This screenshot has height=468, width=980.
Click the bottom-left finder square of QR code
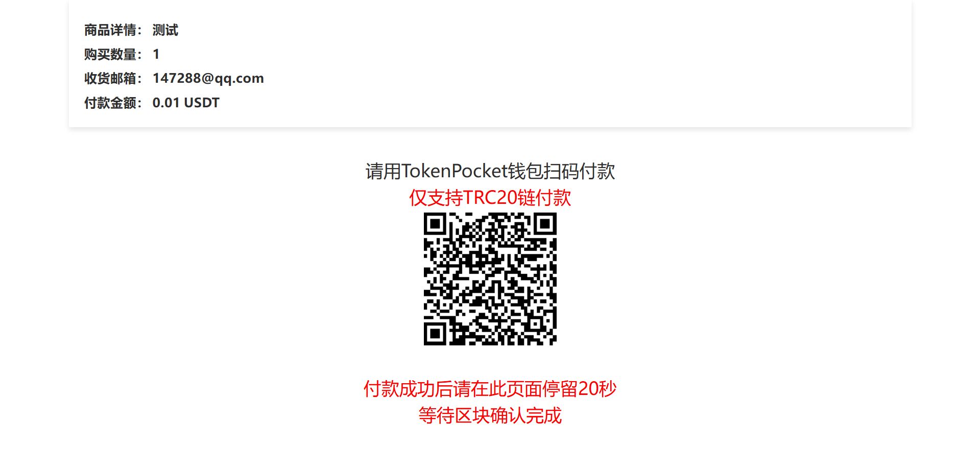435,334
